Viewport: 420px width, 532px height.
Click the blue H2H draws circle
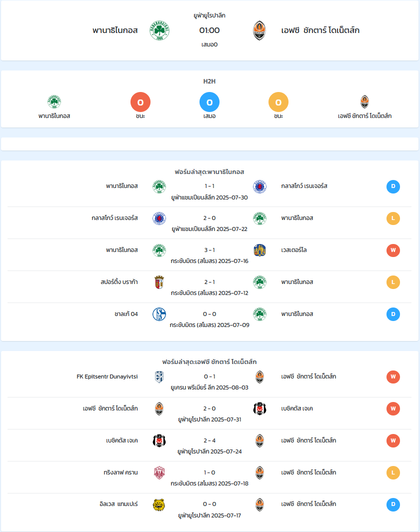(209, 102)
